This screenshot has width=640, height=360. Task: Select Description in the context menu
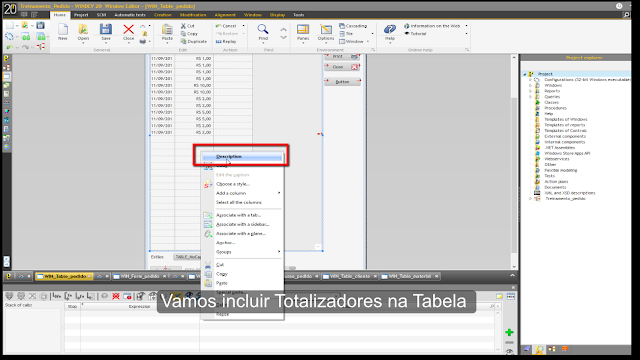[242, 156]
